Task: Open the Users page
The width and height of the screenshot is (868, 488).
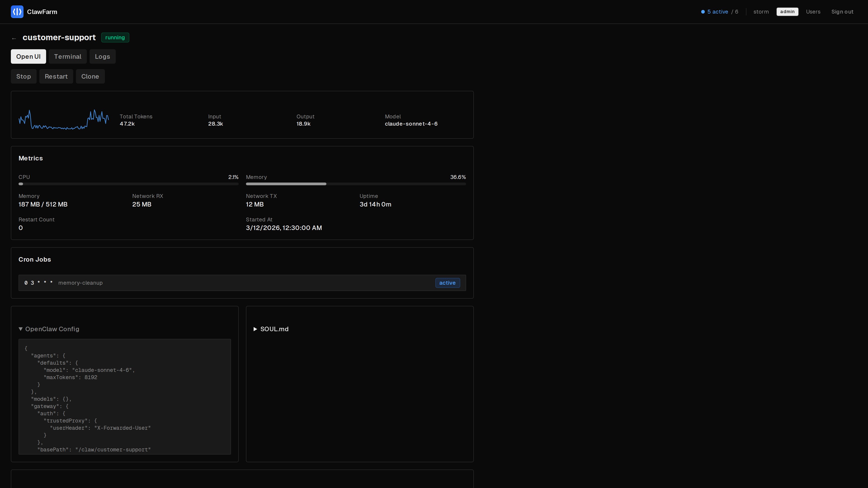Action: pyautogui.click(x=813, y=12)
